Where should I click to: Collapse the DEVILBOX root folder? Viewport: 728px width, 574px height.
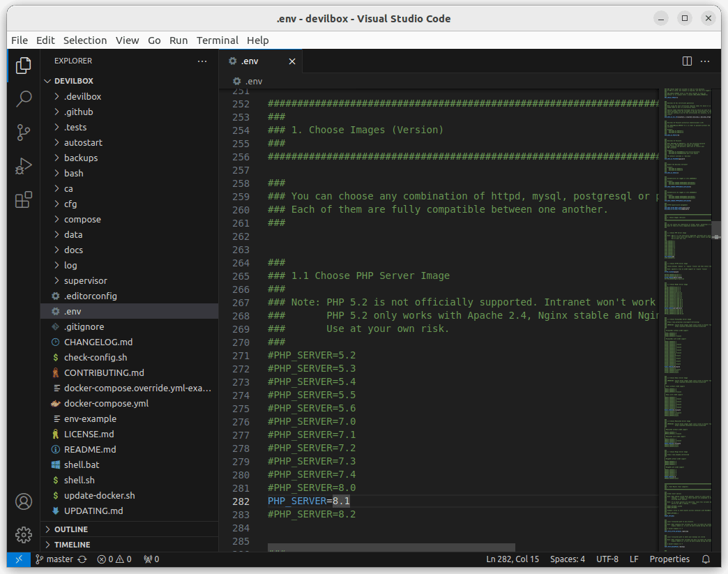(73, 81)
